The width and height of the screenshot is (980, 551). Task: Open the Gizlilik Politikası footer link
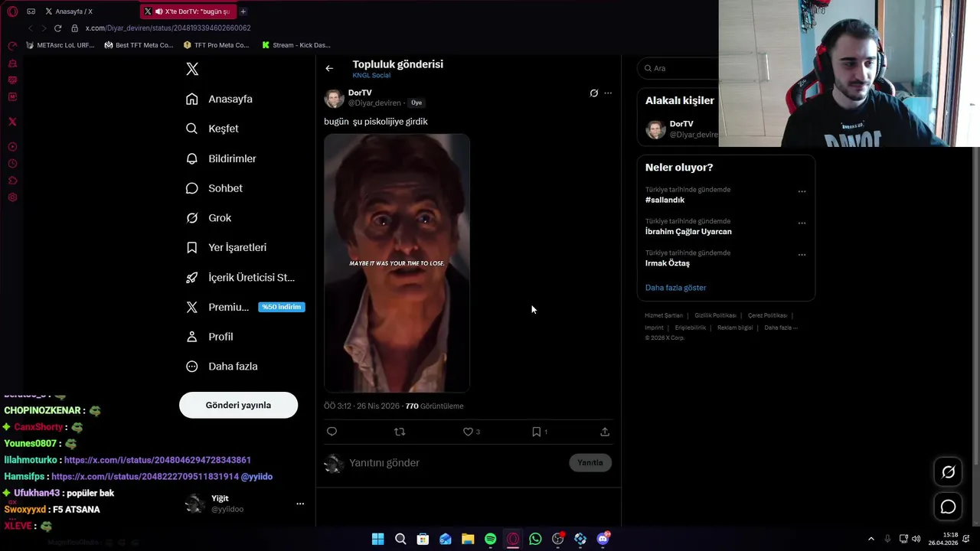pyautogui.click(x=715, y=315)
